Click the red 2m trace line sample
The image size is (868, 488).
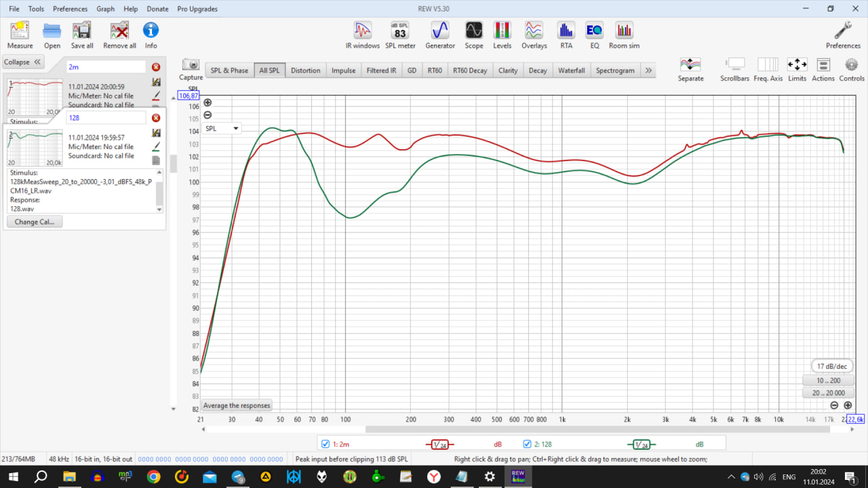click(439, 445)
